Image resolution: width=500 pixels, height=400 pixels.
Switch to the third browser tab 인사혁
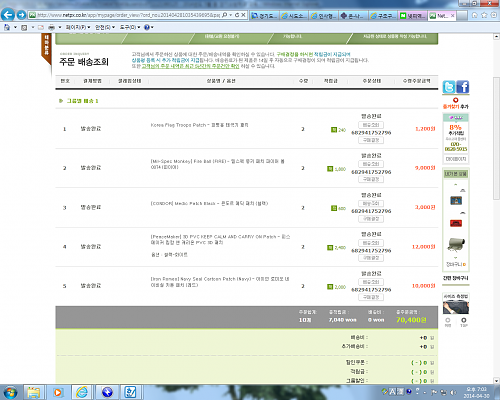[323, 16]
